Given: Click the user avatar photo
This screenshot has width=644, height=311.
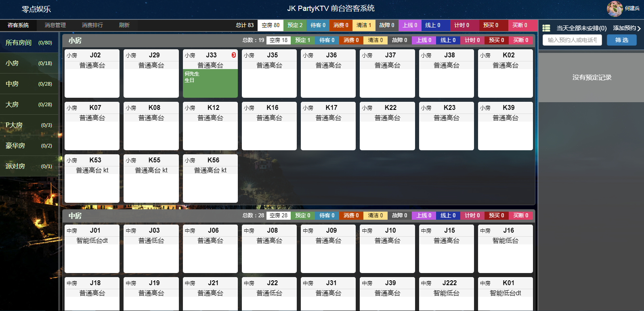Looking at the screenshot, I should tap(615, 8).
